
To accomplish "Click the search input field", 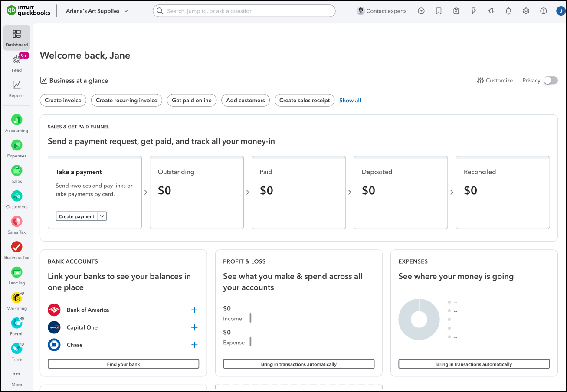I will (244, 11).
